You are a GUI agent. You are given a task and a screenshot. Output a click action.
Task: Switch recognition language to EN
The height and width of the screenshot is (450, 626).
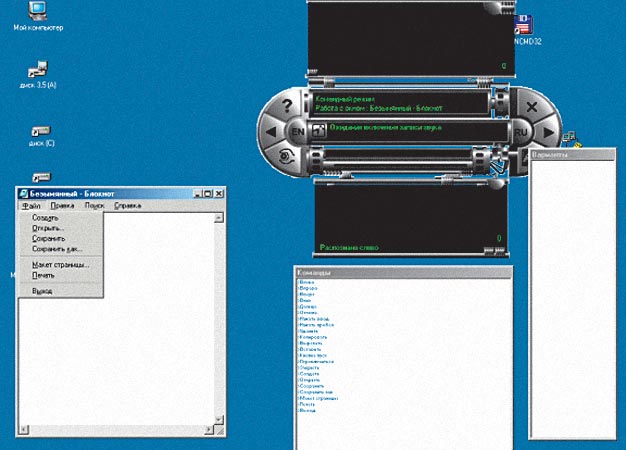tap(297, 131)
